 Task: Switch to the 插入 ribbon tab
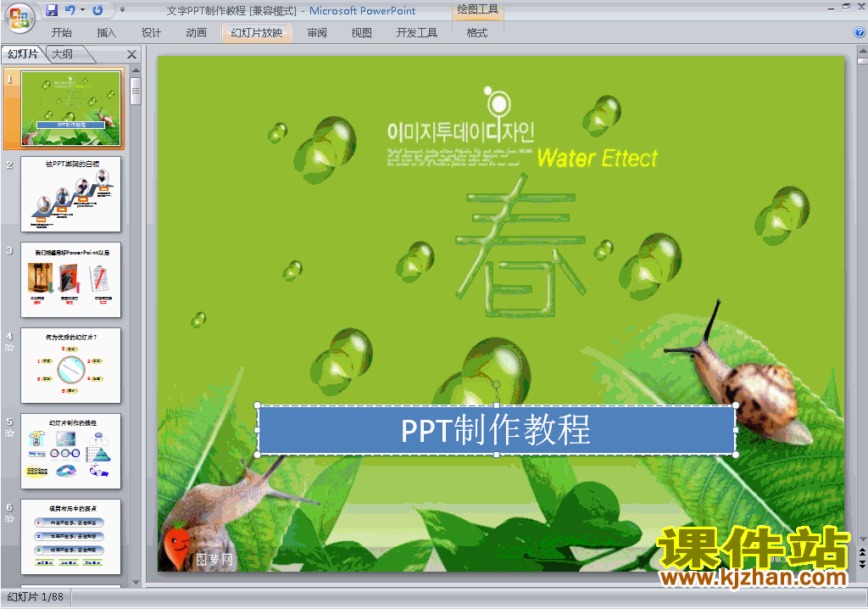click(106, 33)
